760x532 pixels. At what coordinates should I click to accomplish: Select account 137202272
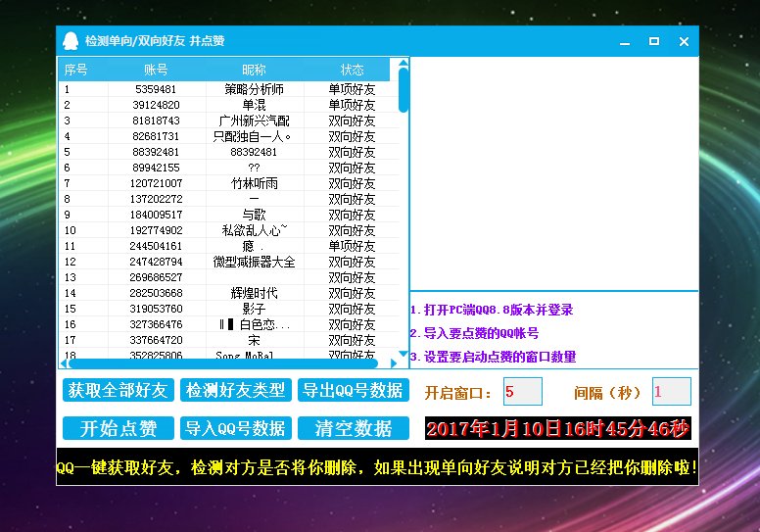point(156,199)
